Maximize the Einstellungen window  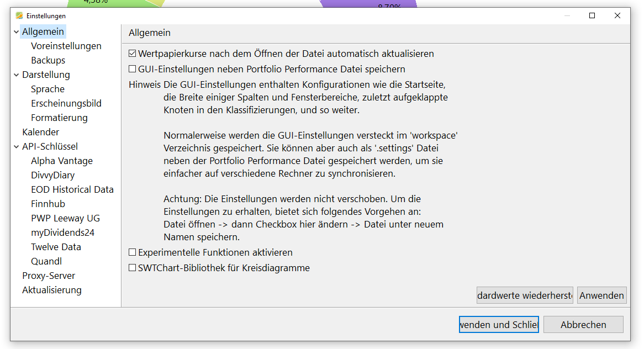(x=592, y=15)
